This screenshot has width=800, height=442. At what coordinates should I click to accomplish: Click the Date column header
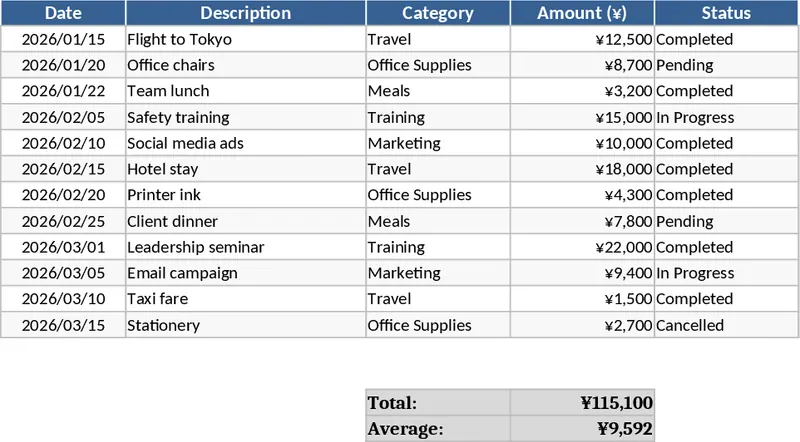[63, 13]
